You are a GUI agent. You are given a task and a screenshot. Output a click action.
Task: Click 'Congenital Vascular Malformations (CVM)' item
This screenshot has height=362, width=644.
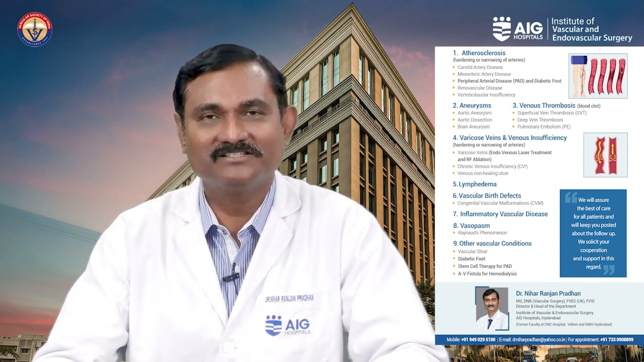[x=500, y=203]
